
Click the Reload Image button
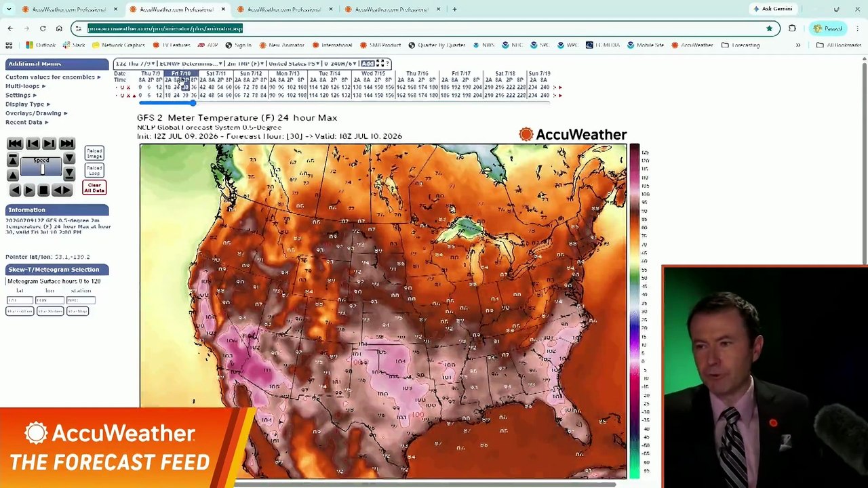[94, 154]
